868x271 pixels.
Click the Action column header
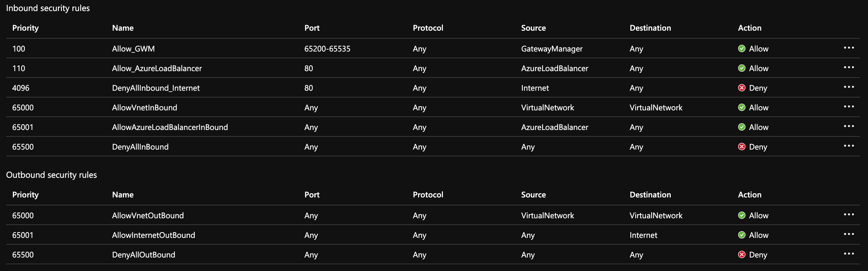click(x=749, y=28)
